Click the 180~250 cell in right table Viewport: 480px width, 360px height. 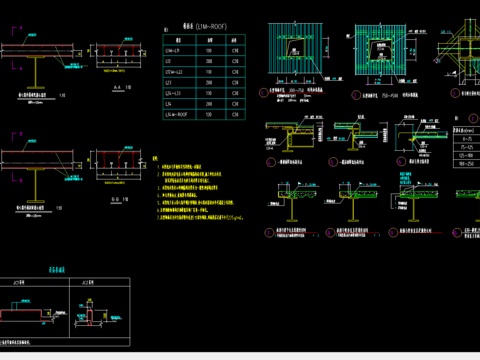pos(467,164)
